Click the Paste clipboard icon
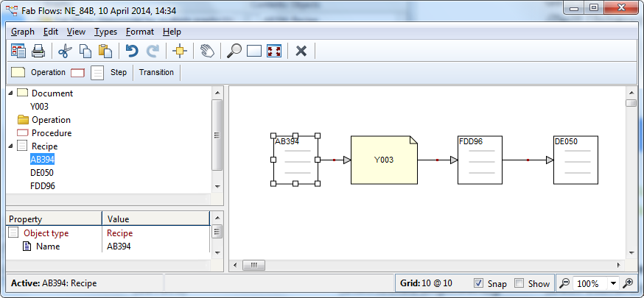Image resolution: width=644 pixels, height=298 pixels. coord(105,51)
